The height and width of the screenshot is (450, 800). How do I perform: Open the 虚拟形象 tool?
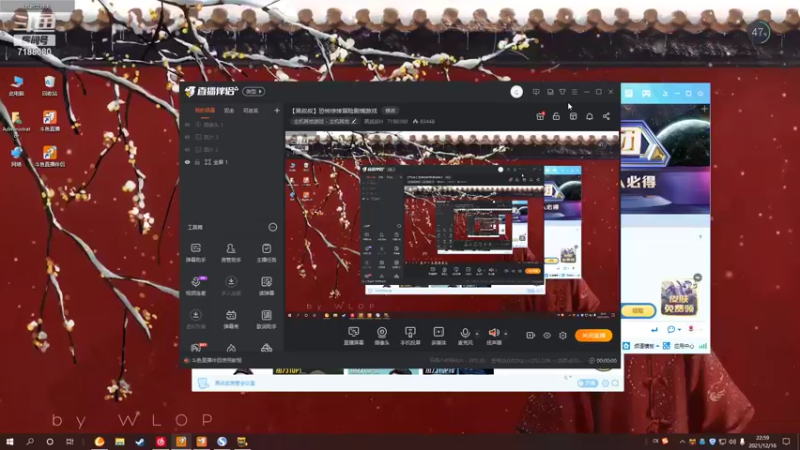[x=195, y=319]
